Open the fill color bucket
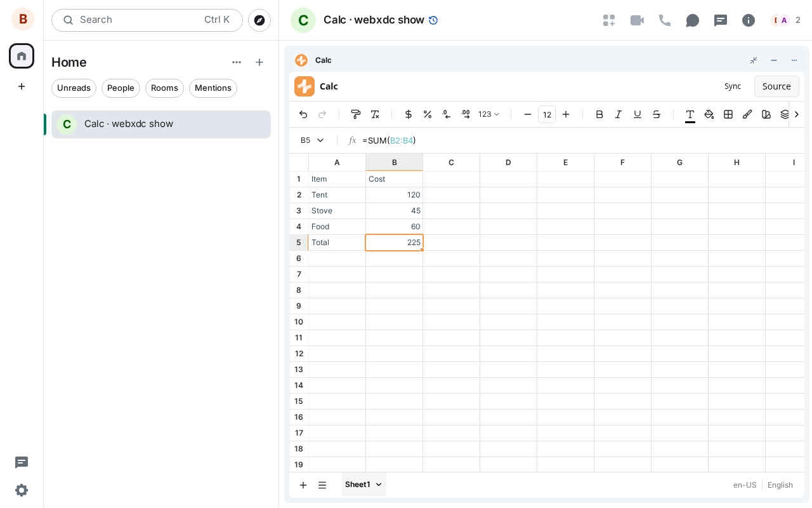Screen dimensions: 812x508 pyautogui.click(x=709, y=114)
